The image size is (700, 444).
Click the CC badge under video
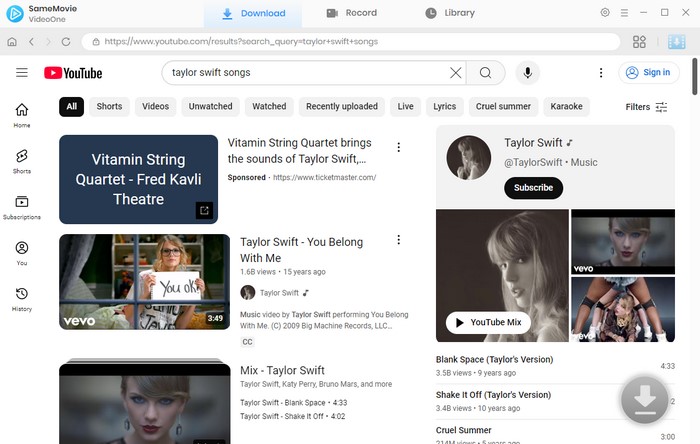pos(247,342)
